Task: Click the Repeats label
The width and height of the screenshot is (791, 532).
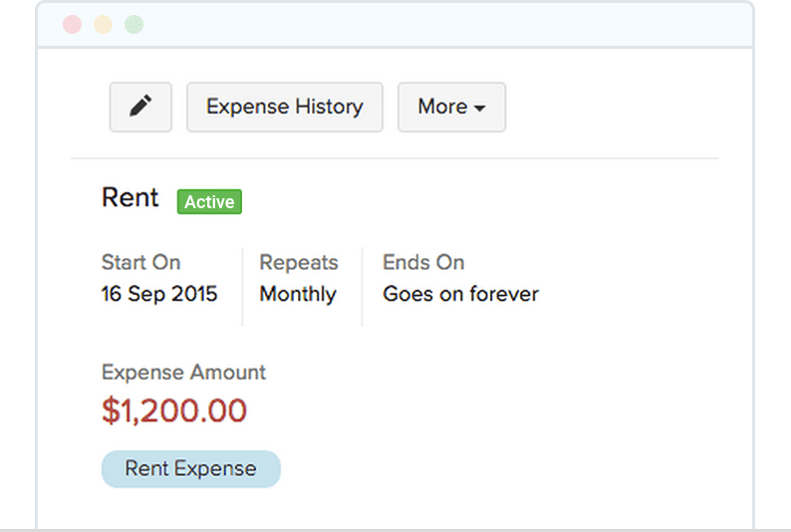Action: pyautogui.click(x=299, y=263)
